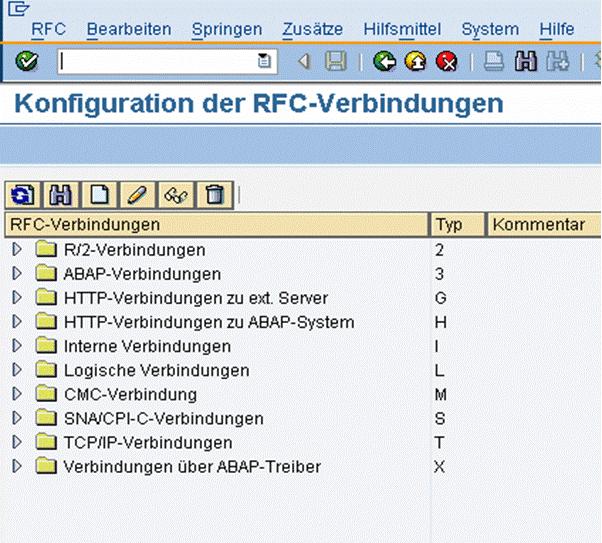Viewport: 602px width, 543px height.
Task: Expand the Logische Verbindungen node
Action: pos(17,370)
